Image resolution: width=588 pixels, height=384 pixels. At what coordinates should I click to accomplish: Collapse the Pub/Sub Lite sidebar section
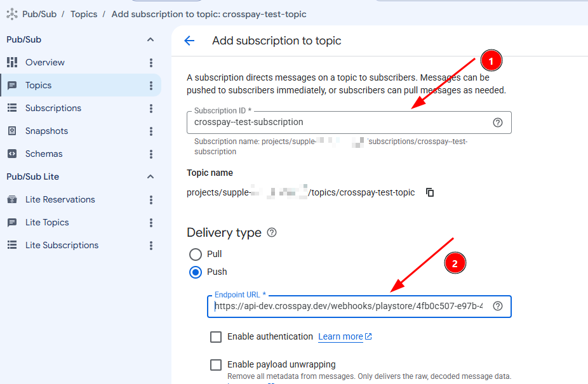[x=150, y=176]
